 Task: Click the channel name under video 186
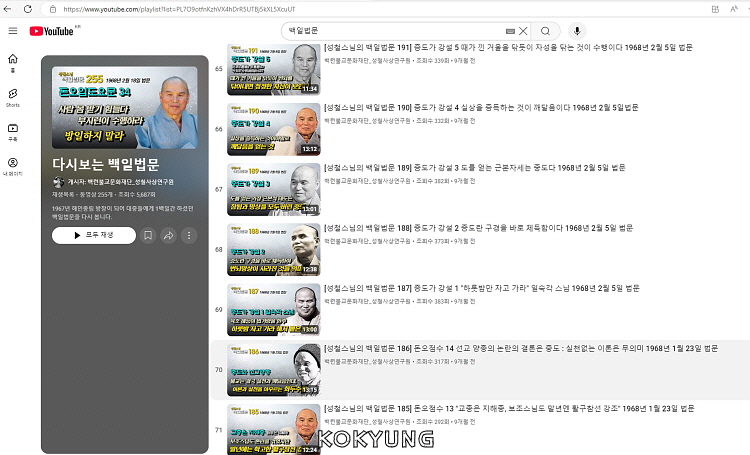coord(367,362)
